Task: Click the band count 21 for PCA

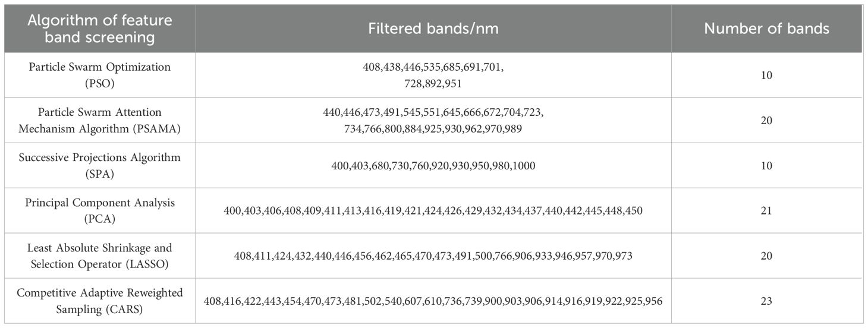Action: coord(766,211)
